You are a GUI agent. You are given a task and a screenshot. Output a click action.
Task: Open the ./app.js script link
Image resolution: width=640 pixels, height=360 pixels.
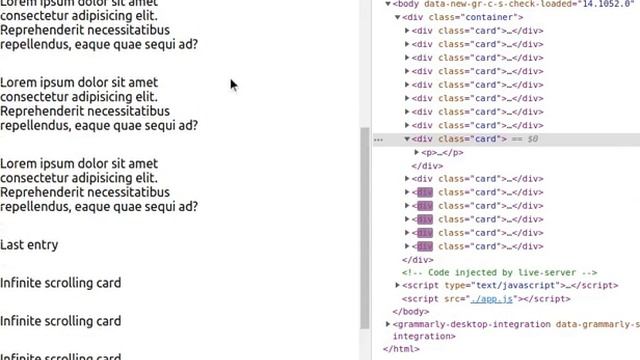pos(491,299)
